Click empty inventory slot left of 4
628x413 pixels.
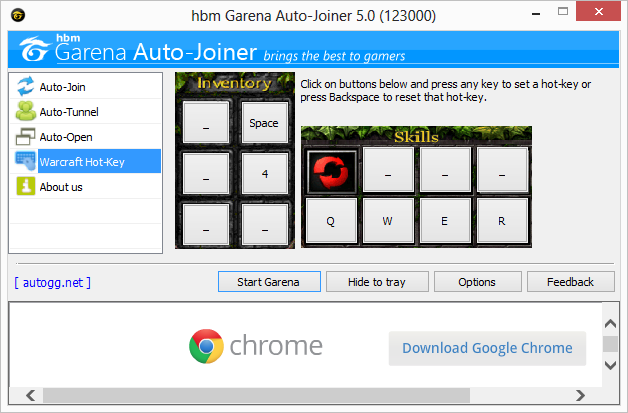(206, 173)
